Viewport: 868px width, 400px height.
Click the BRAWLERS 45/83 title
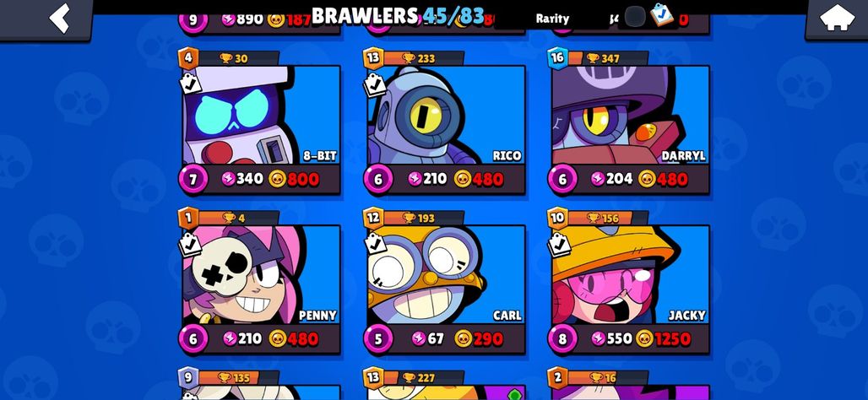[398, 16]
